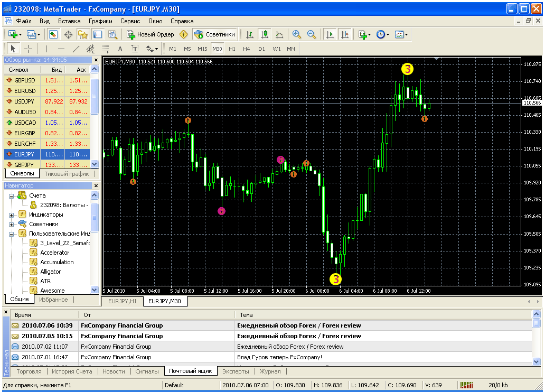Open the Strategy Tester magnifier icon
Viewport: 545px width, 392px height.
click(112, 34)
